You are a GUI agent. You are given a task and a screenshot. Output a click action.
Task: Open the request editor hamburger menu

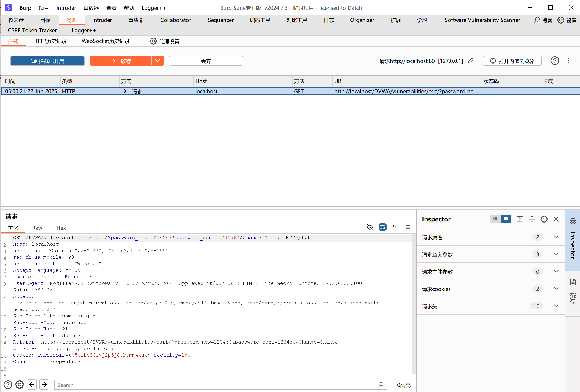click(x=407, y=227)
